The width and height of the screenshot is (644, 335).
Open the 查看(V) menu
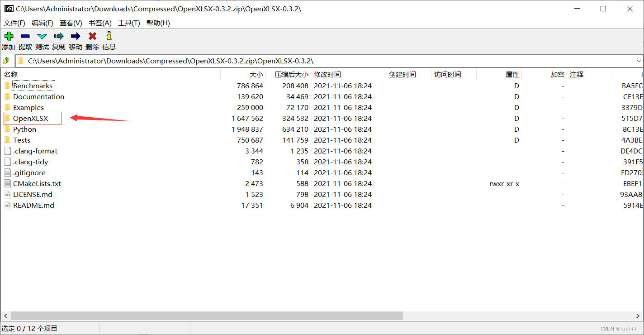(x=71, y=23)
